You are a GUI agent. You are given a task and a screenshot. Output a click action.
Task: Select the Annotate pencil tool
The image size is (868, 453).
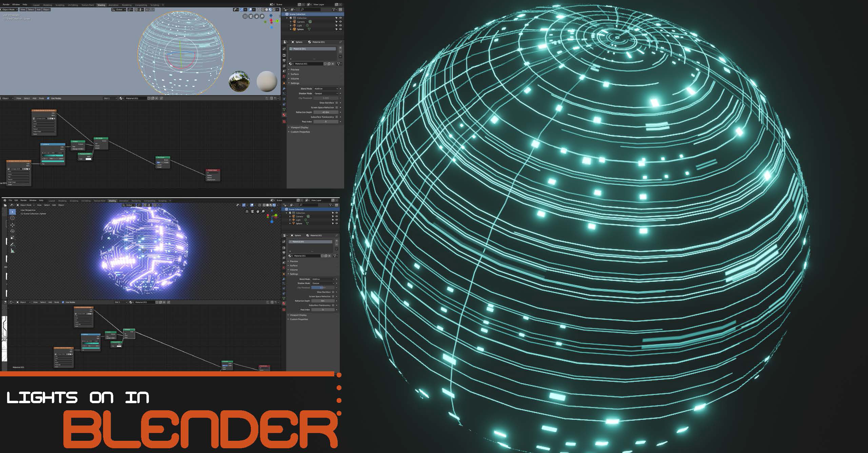pos(13,244)
